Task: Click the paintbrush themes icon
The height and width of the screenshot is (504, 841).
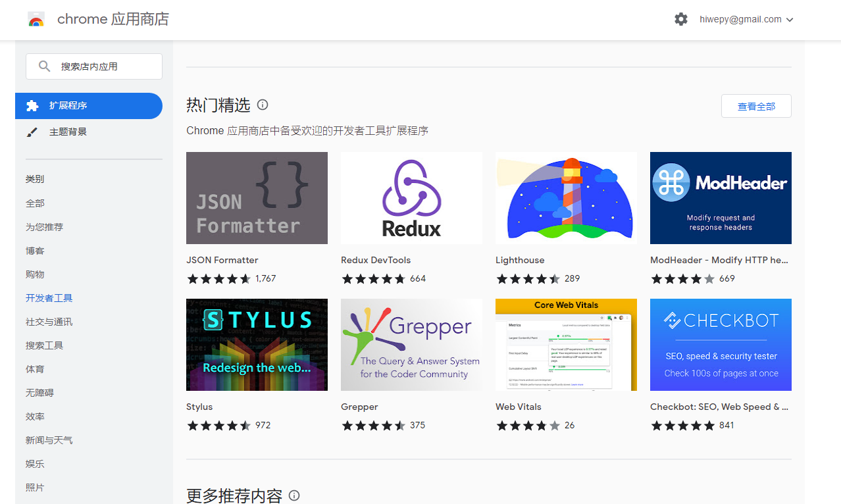Action: 32,132
